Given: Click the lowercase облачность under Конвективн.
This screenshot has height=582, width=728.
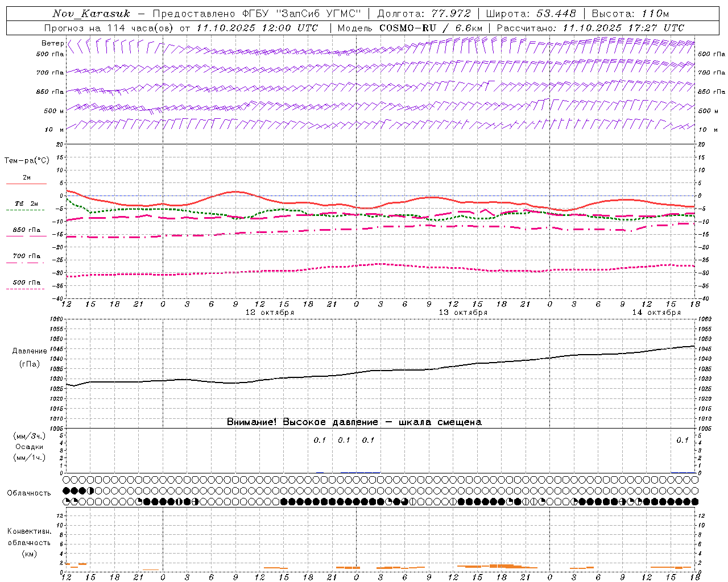Looking at the screenshot, I should (x=30, y=543).
